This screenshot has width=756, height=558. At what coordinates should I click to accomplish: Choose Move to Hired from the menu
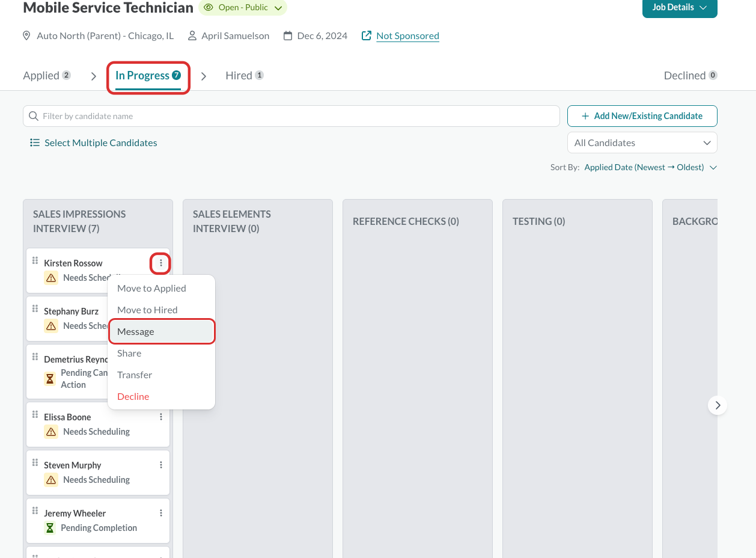click(161, 310)
